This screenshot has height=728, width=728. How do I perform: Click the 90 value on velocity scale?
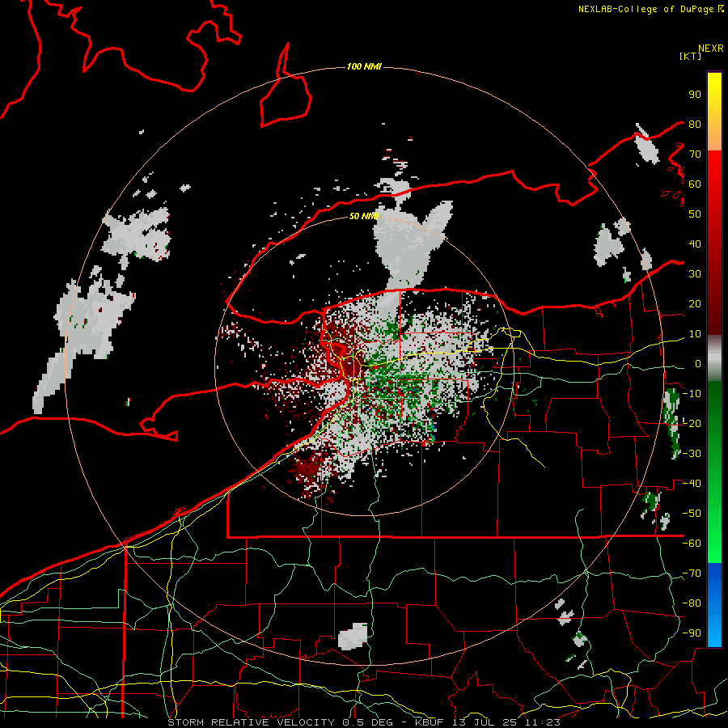tap(695, 95)
